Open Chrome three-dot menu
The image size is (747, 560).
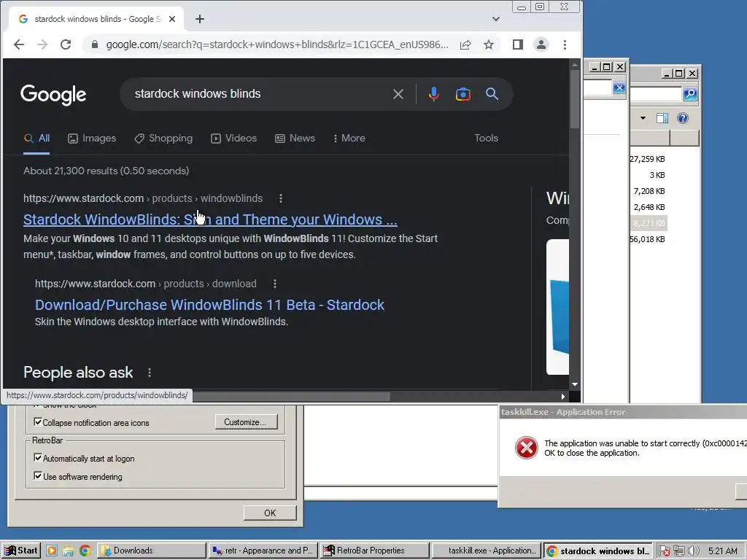(x=565, y=44)
